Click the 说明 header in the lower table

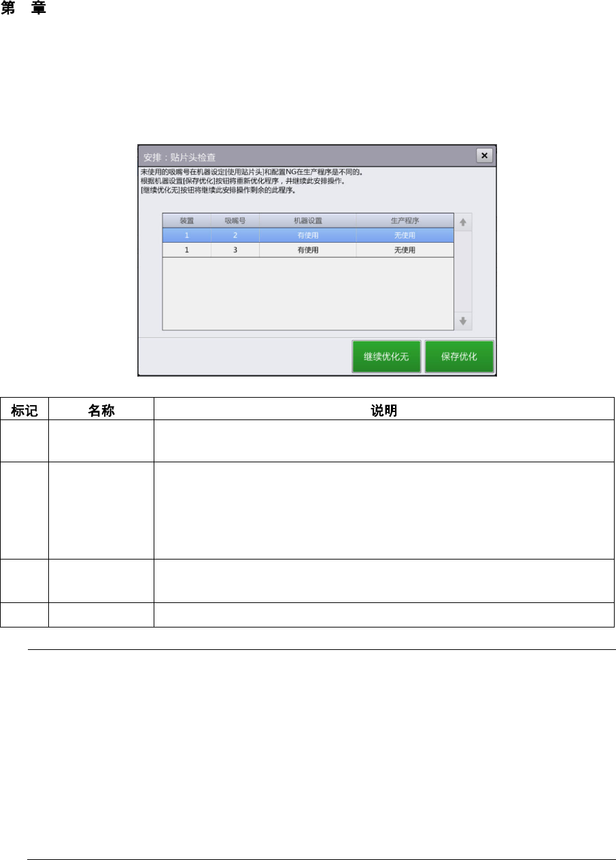coord(384,411)
